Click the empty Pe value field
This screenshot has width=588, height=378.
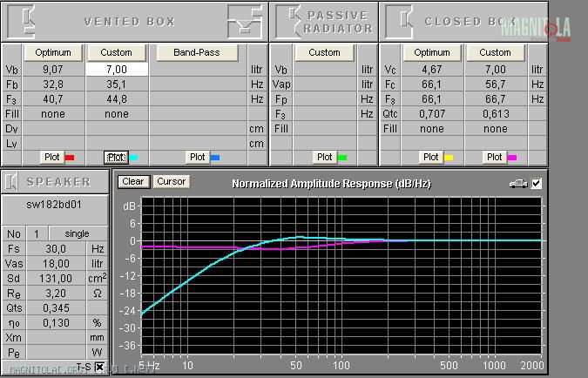click(x=56, y=353)
